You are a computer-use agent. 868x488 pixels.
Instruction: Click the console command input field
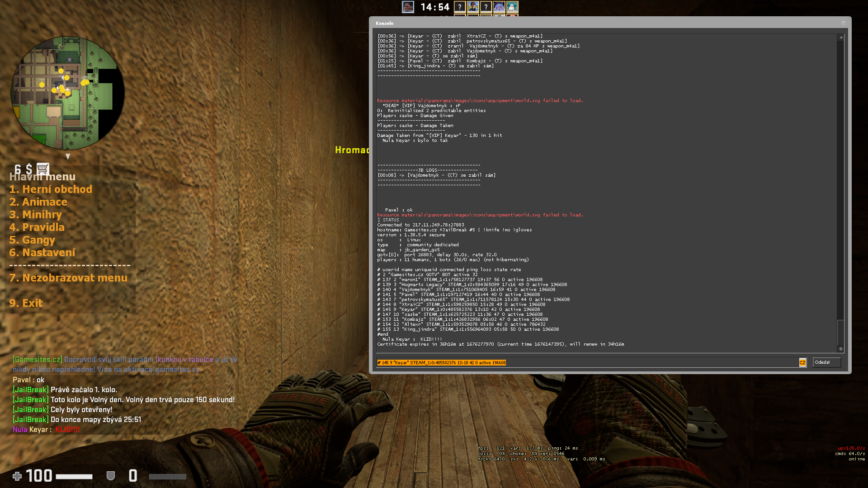click(x=588, y=362)
